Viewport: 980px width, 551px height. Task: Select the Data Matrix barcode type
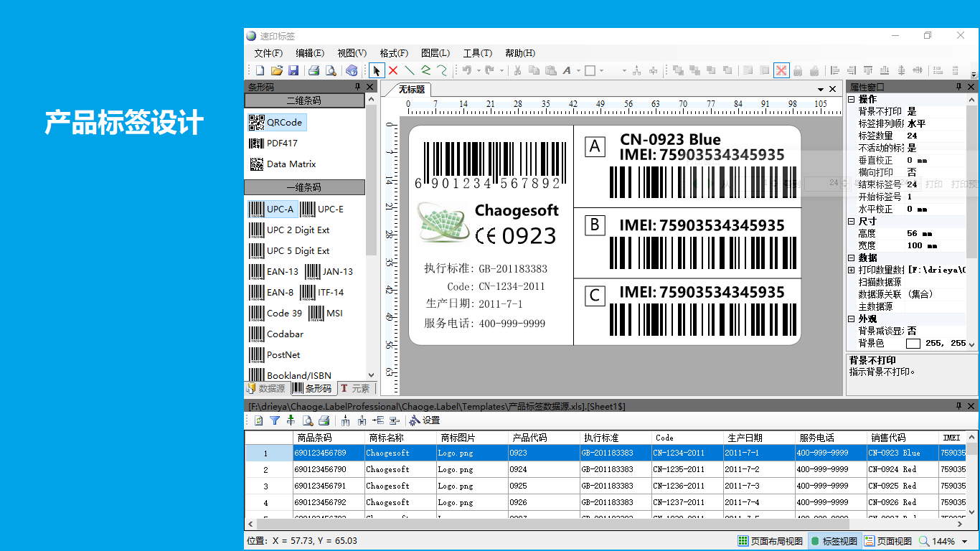(283, 164)
